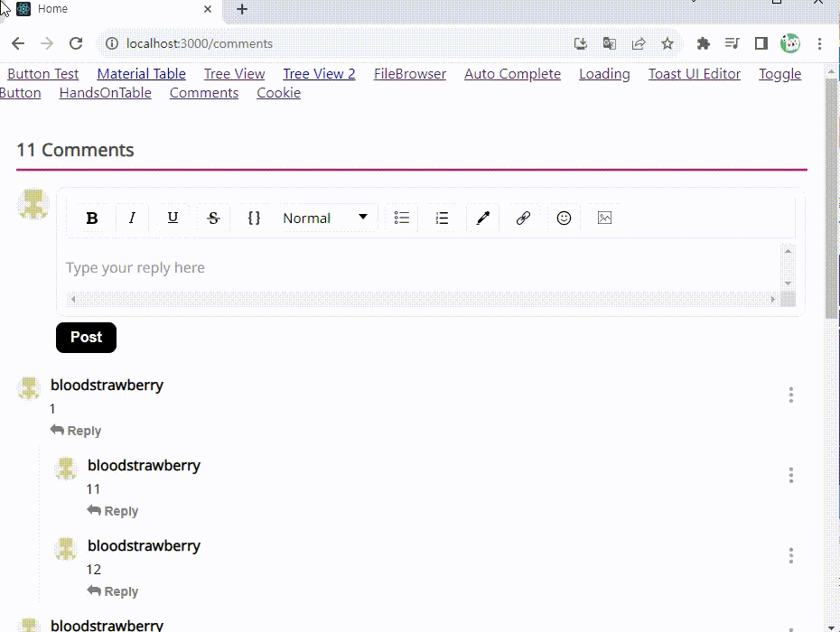Toggle underline formatting in the editor

pos(173,218)
